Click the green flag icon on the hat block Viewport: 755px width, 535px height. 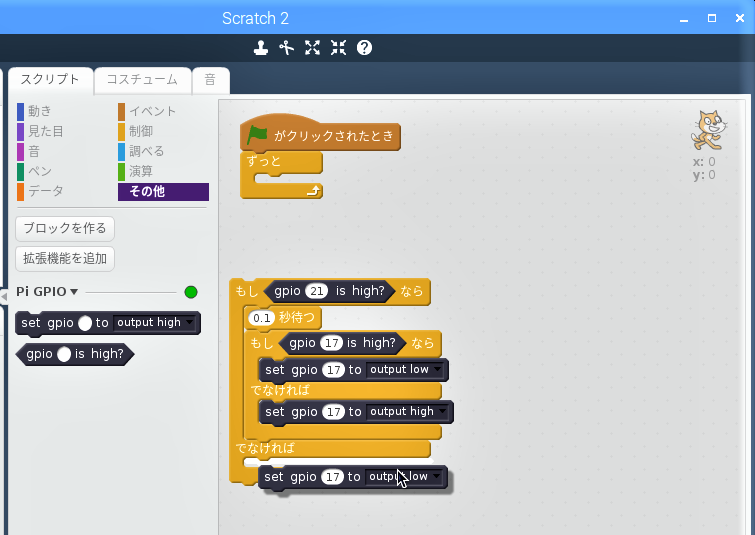pos(257,135)
